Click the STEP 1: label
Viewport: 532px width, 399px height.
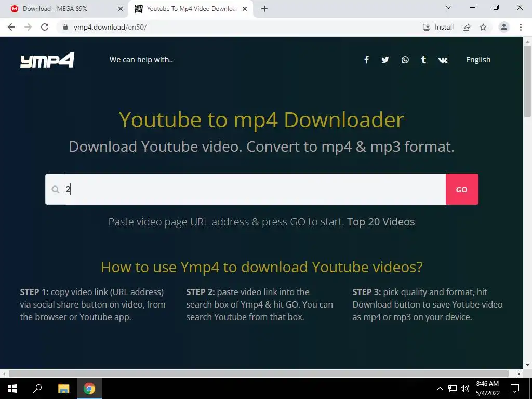click(34, 292)
